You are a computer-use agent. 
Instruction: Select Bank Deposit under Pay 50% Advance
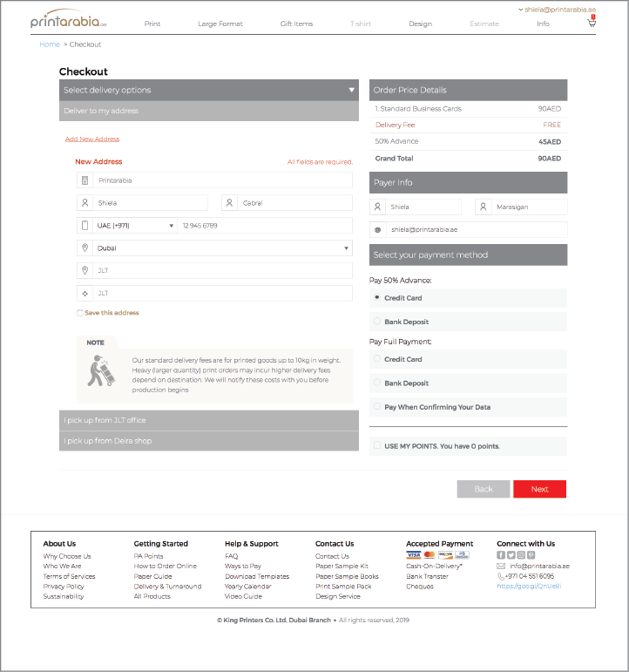pos(377,322)
